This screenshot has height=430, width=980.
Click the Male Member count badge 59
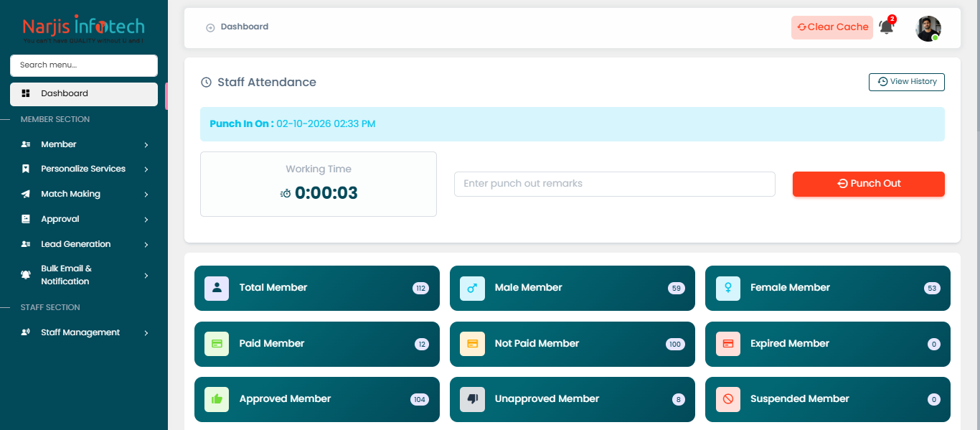tap(676, 289)
